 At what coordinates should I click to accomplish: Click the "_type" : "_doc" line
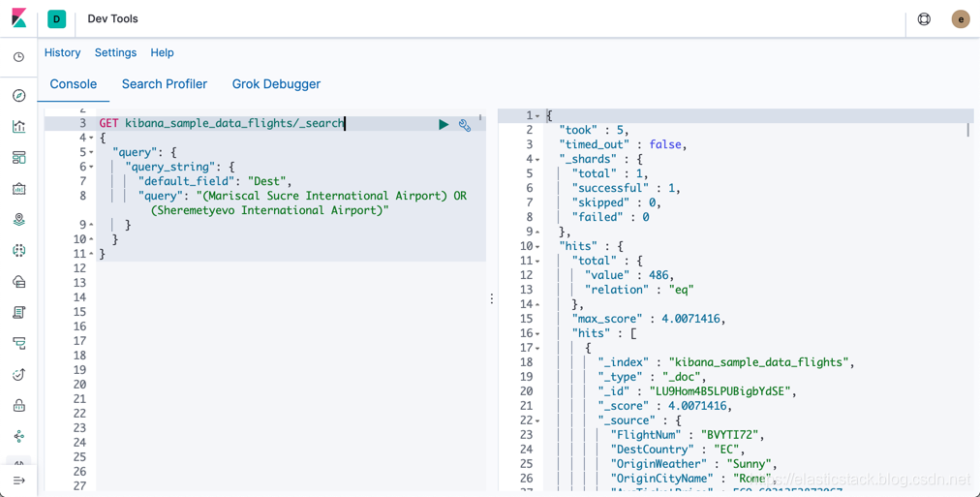point(652,377)
